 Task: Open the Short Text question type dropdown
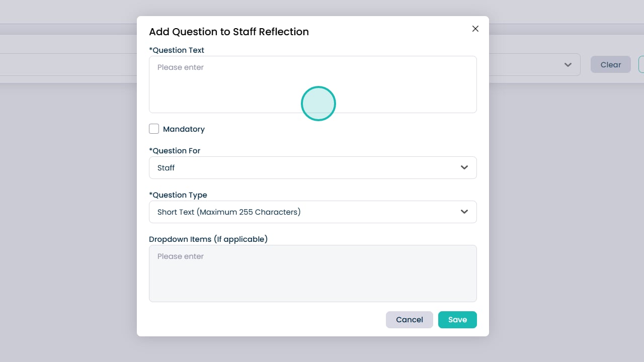[312, 212]
